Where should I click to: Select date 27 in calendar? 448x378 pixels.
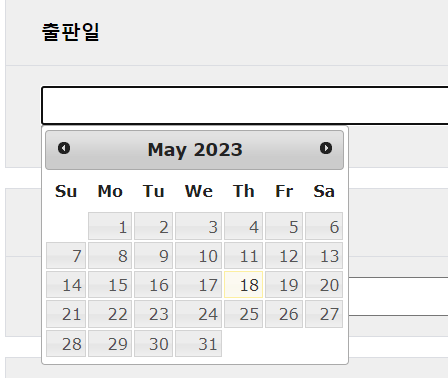324,314
